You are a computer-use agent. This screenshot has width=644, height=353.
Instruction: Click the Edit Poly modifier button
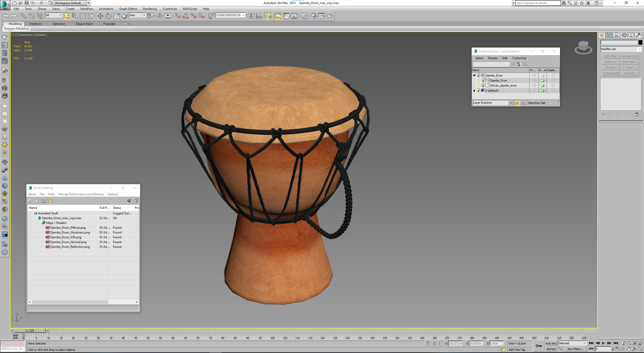(x=611, y=62)
